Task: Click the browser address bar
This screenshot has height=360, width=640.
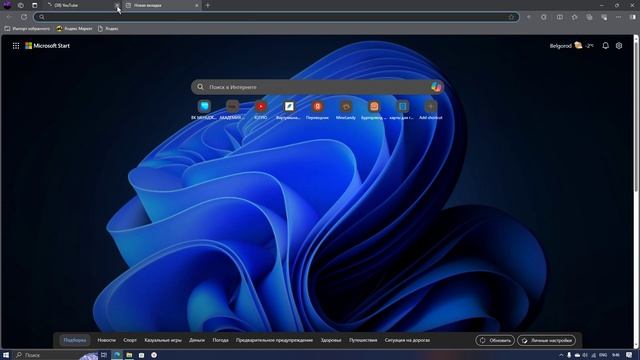Action: point(276,17)
